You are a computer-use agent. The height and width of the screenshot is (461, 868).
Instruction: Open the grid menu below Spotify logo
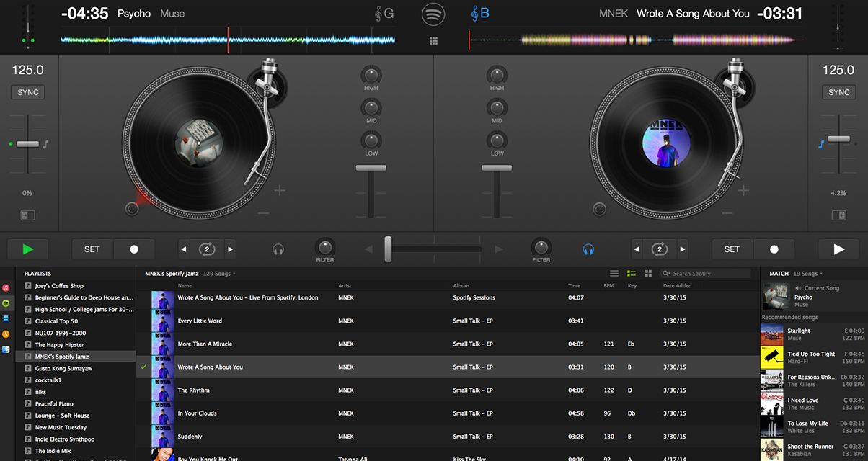pyautogui.click(x=433, y=41)
